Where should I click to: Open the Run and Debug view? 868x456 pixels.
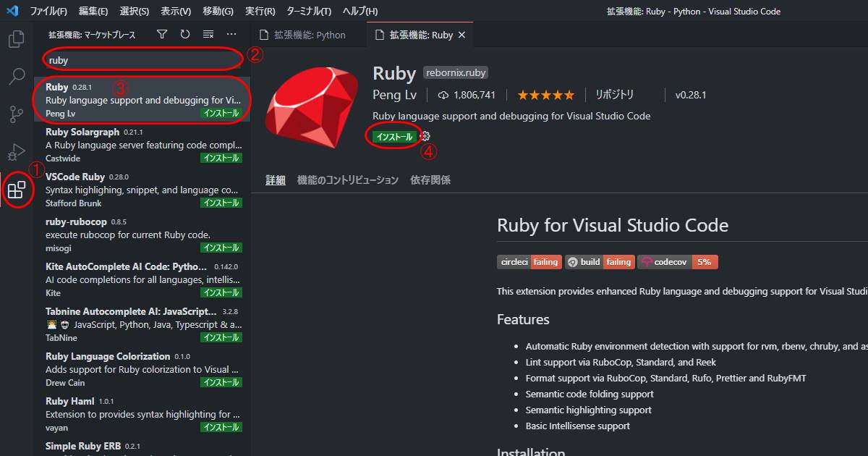pos(16,152)
